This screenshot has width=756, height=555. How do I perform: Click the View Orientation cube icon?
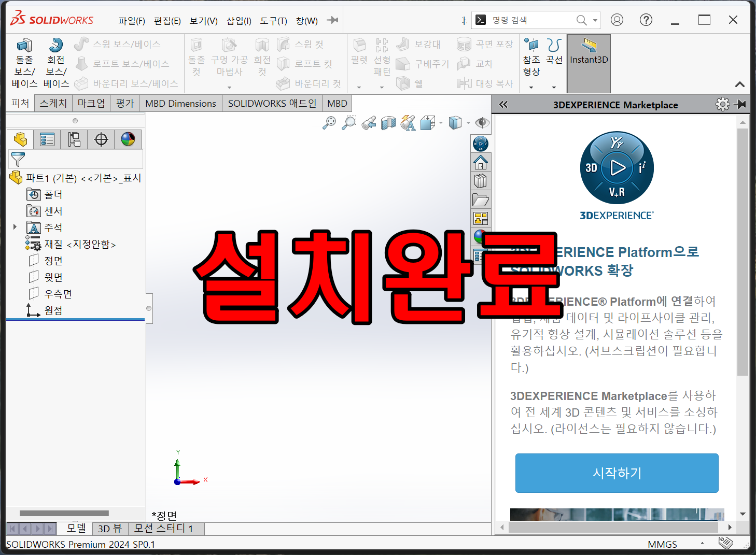[x=428, y=123]
